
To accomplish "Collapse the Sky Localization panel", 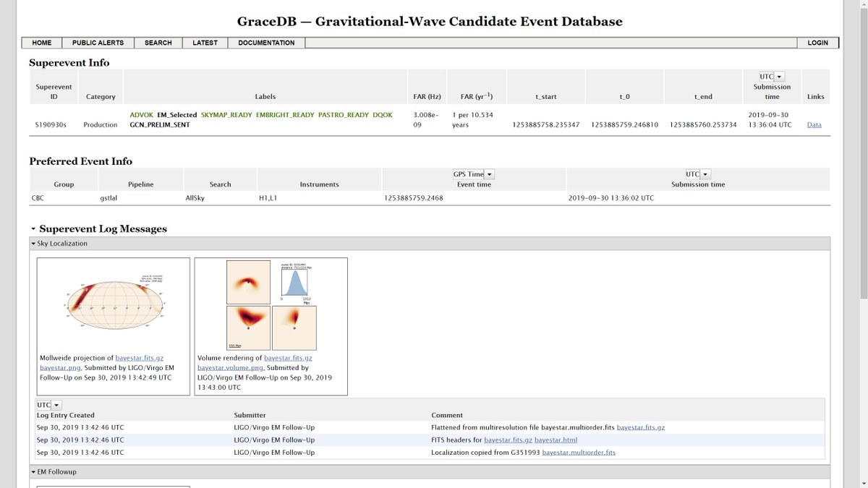I will (x=34, y=244).
